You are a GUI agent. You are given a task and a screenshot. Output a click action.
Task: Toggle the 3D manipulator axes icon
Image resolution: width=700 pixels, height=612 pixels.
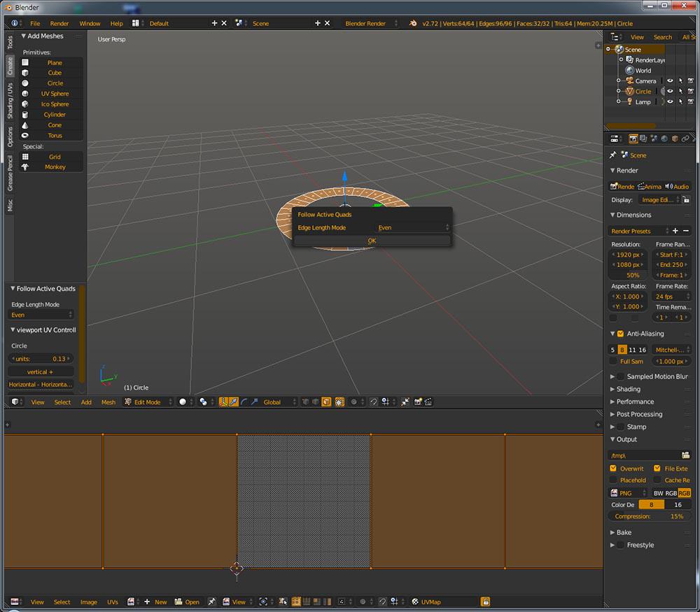(x=223, y=402)
